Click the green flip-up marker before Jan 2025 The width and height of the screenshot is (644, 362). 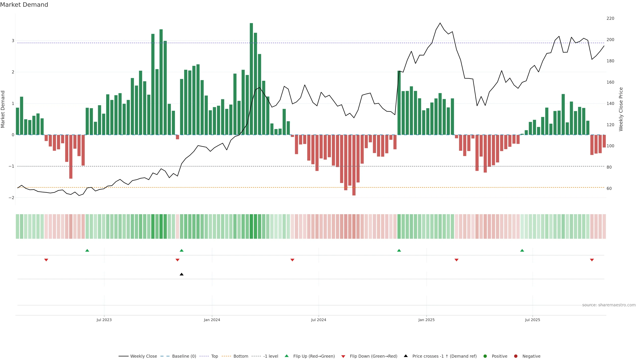[399, 250]
